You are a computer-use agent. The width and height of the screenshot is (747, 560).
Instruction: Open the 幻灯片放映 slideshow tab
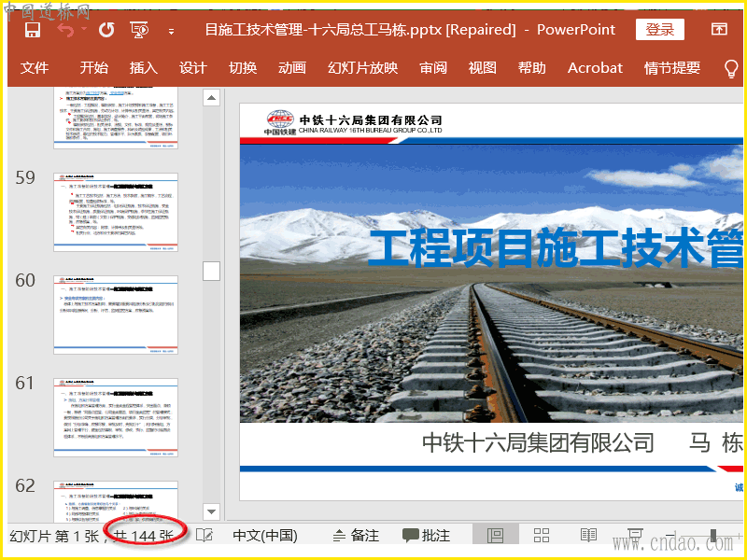pyautogui.click(x=363, y=67)
